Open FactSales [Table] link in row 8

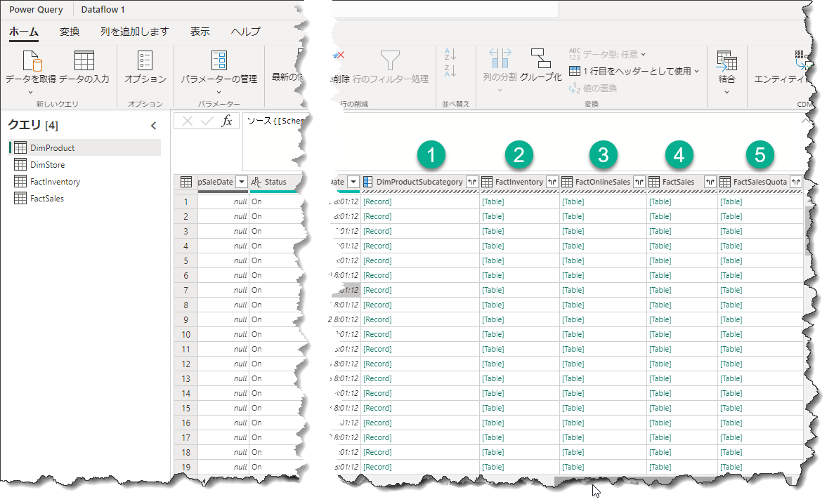coord(660,305)
